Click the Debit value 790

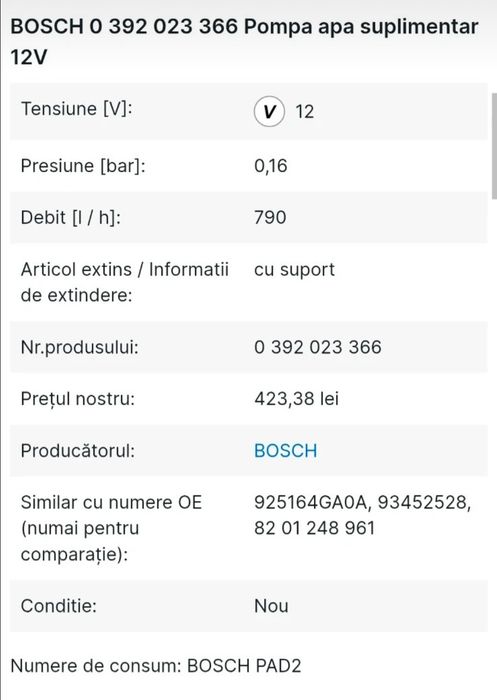[270, 217]
